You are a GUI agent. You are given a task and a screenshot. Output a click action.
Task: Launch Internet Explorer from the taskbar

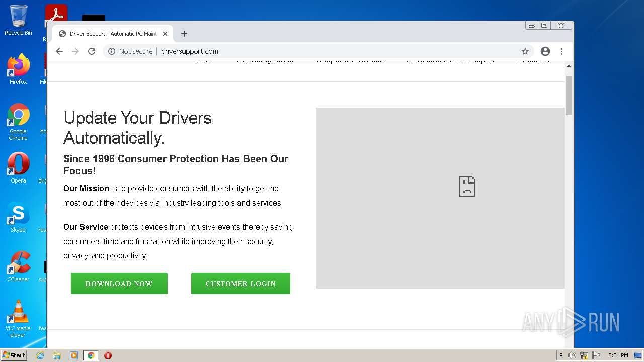coord(40,355)
